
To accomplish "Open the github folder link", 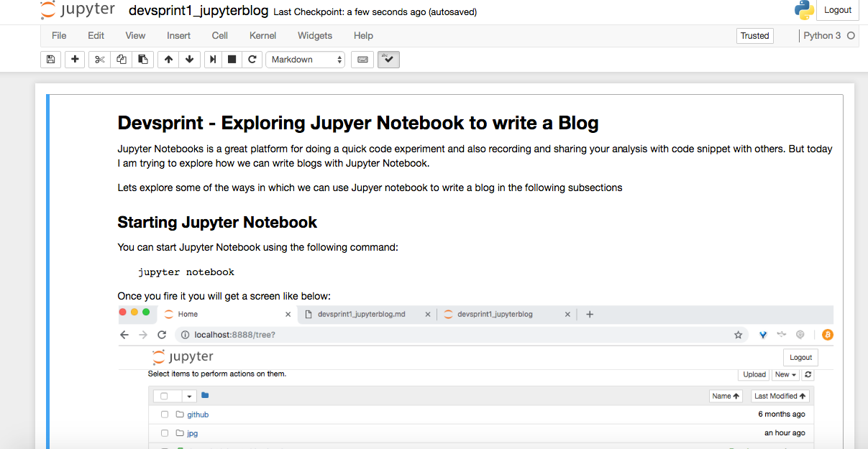I will 198,415.
